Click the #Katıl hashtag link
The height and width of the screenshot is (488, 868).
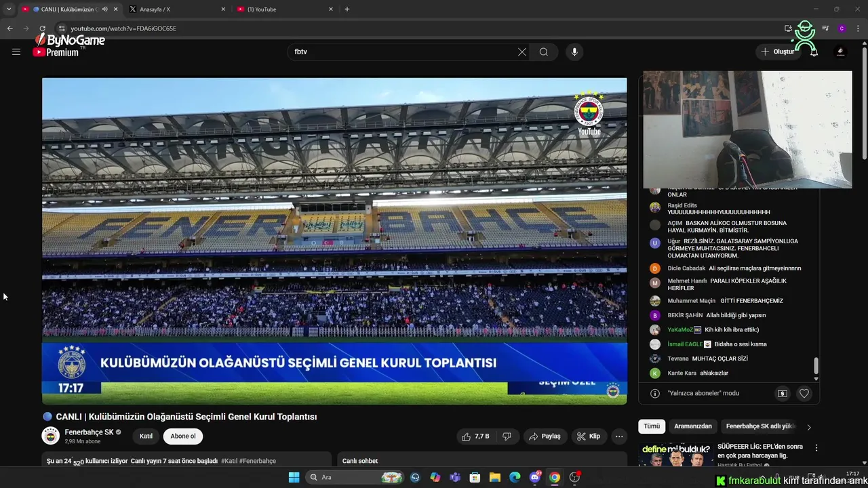coord(229,461)
